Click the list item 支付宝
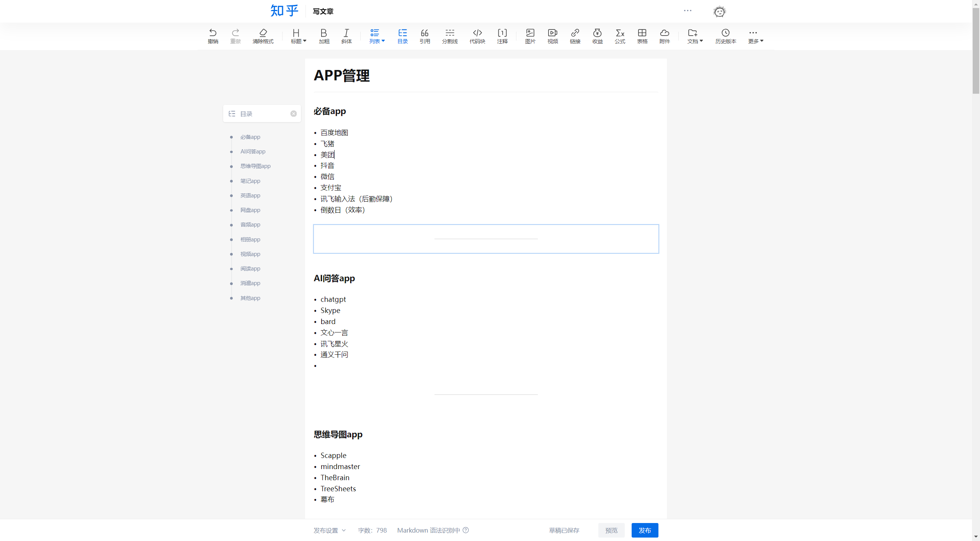The height and width of the screenshot is (541, 980). click(x=331, y=188)
